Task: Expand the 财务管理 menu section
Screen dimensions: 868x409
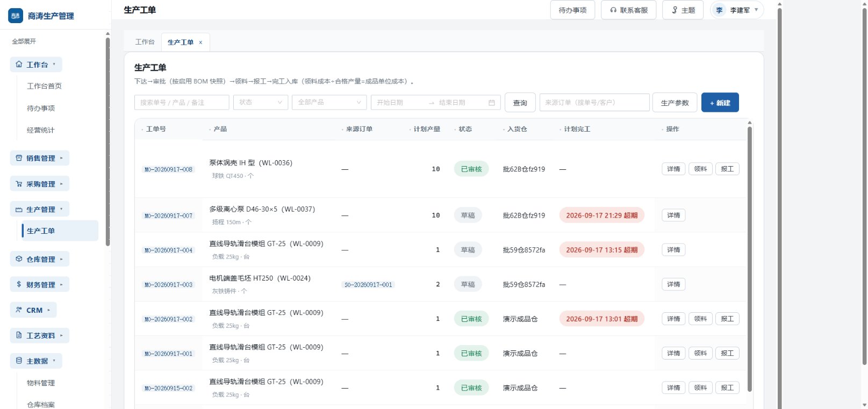Action: [x=40, y=284]
